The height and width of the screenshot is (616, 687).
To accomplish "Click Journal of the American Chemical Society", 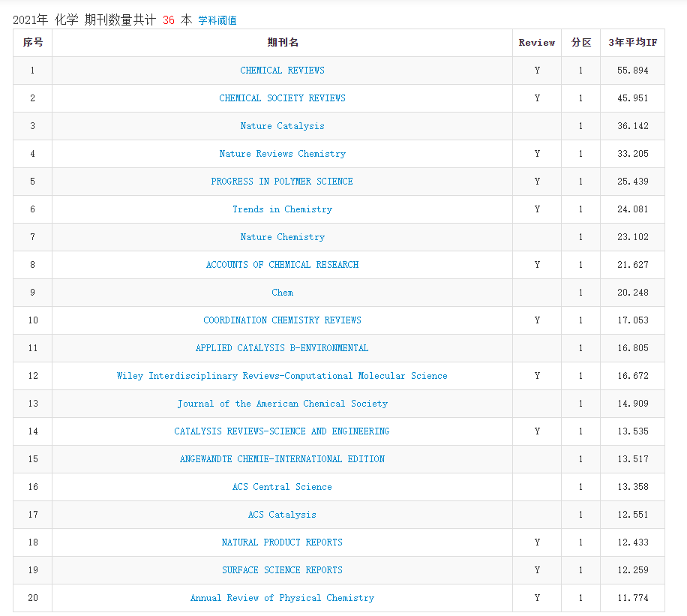I will [x=282, y=404].
